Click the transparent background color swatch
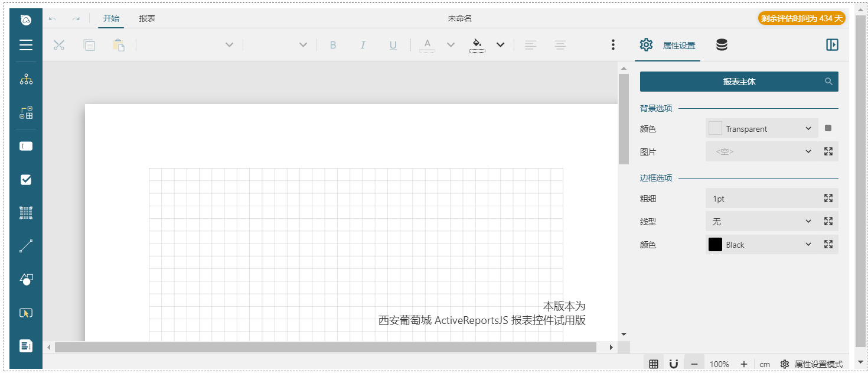The height and width of the screenshot is (373, 868). (715, 128)
